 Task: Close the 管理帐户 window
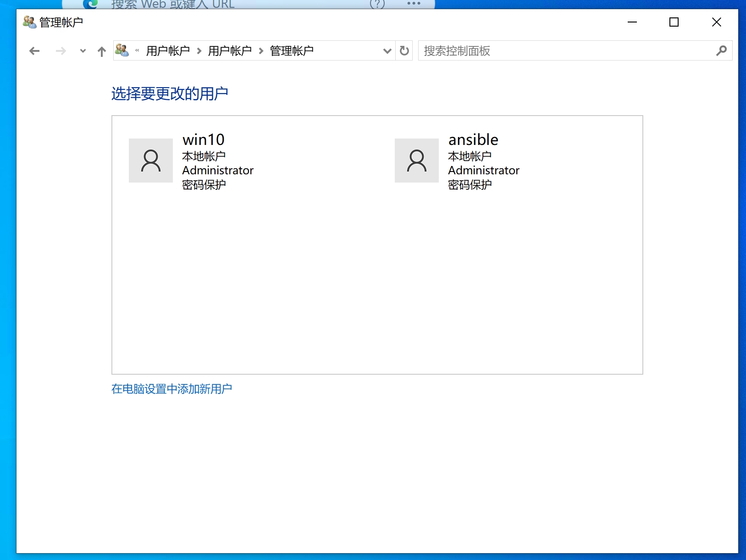click(x=717, y=22)
